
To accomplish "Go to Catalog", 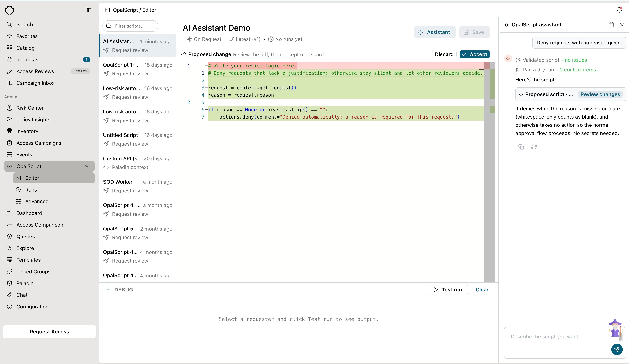I will click(49, 48).
